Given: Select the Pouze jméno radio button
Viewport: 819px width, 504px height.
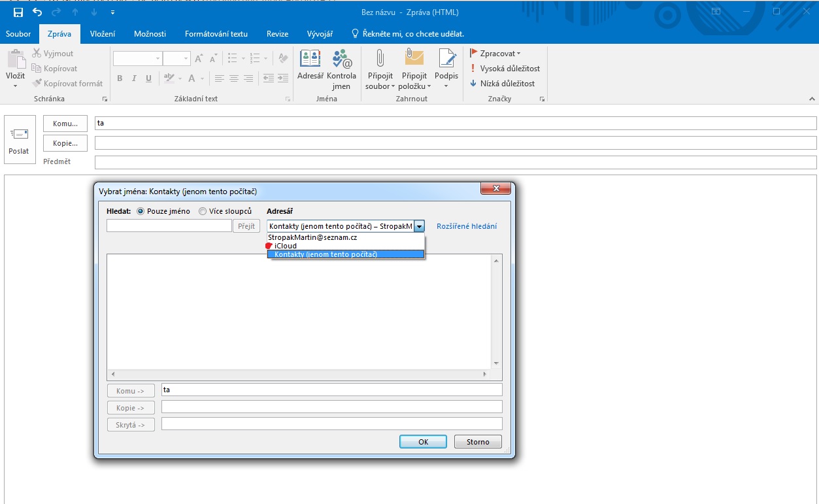Looking at the screenshot, I should (x=141, y=211).
